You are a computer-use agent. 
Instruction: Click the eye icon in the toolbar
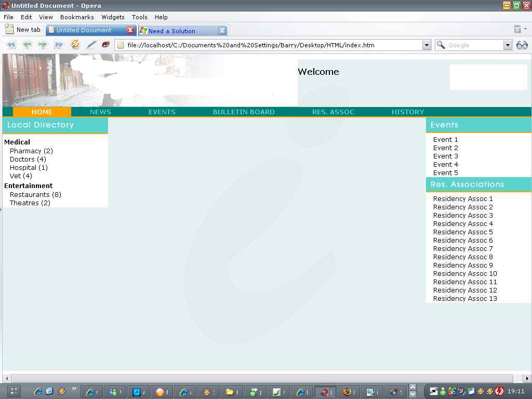(106, 45)
